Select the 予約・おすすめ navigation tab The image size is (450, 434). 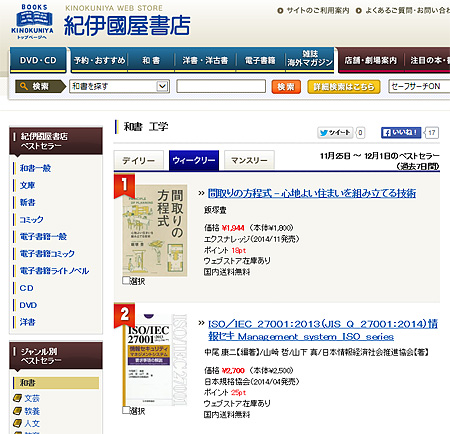[99, 60]
